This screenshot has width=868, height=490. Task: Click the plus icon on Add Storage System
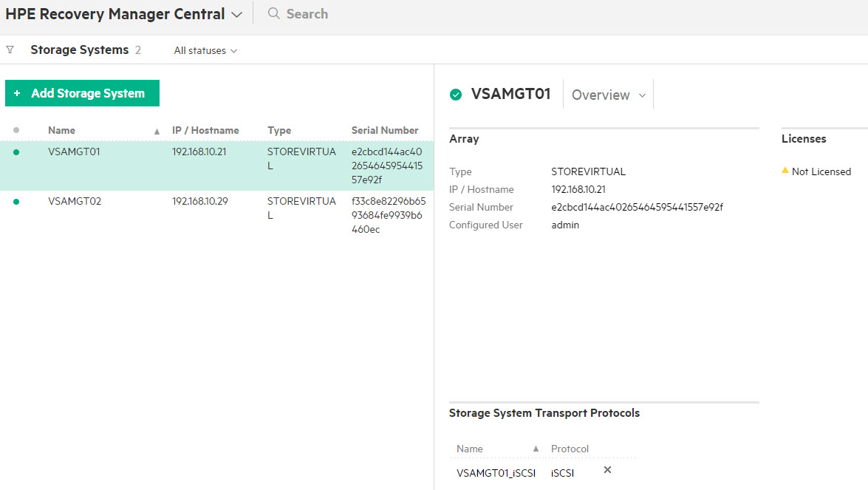click(17, 93)
